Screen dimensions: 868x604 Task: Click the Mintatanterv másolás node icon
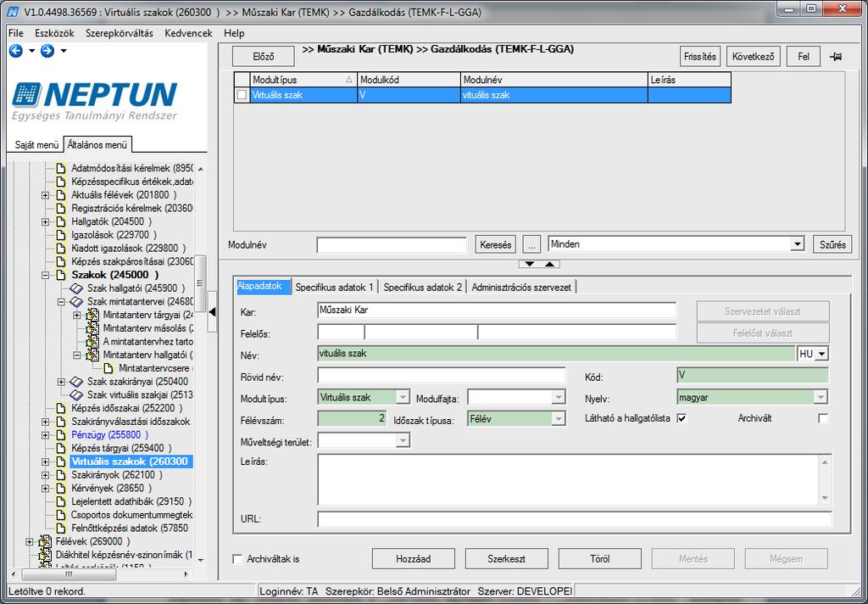[92, 328]
